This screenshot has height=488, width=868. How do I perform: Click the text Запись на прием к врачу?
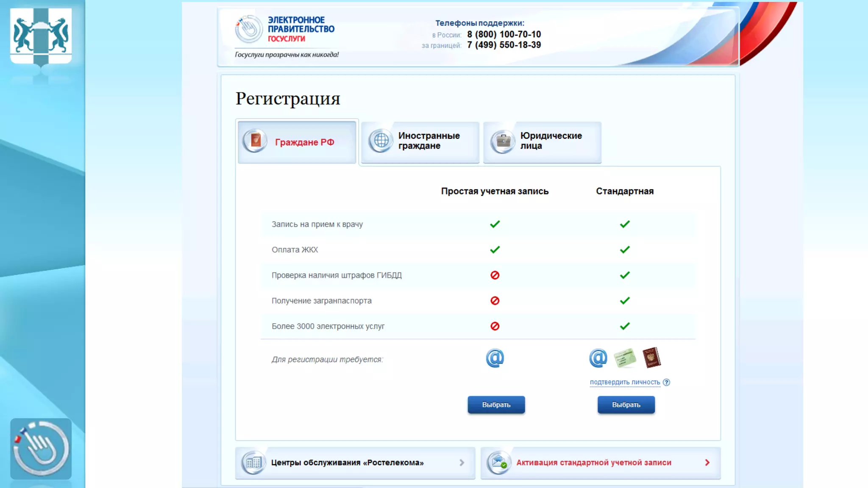(x=317, y=225)
